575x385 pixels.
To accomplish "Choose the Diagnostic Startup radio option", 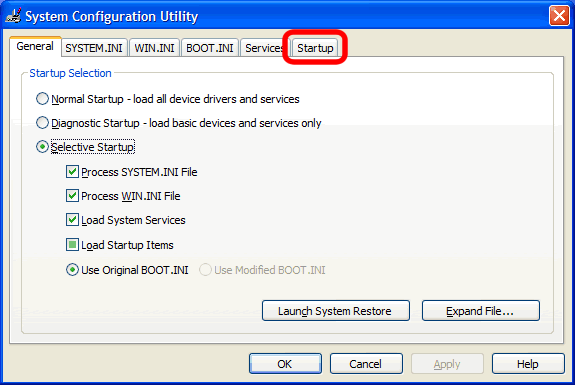I will point(43,123).
